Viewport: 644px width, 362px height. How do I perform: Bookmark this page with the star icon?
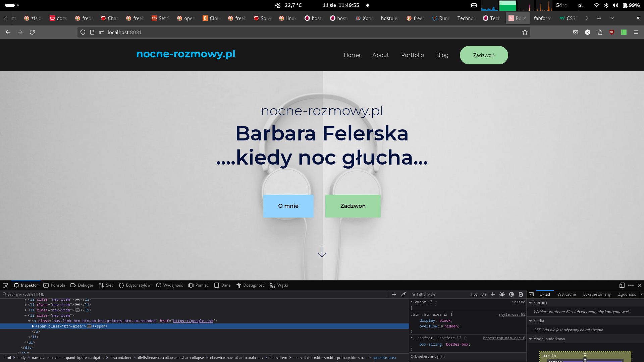pyautogui.click(x=525, y=32)
